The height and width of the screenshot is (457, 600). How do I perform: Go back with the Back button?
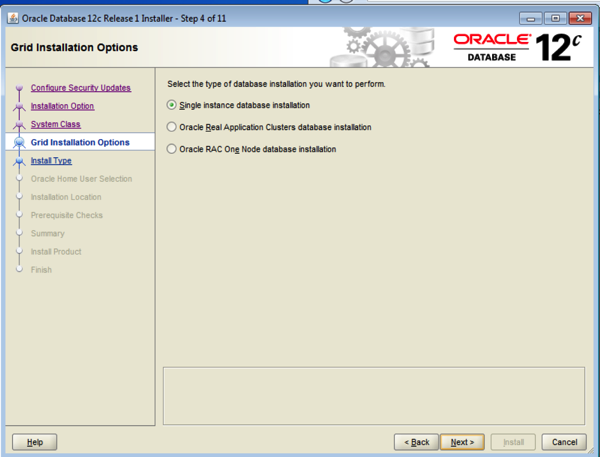[x=416, y=442]
